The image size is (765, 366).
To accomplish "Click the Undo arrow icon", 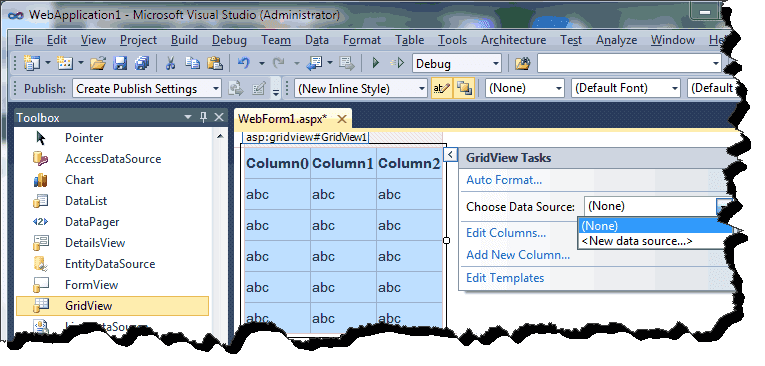I will (244, 63).
